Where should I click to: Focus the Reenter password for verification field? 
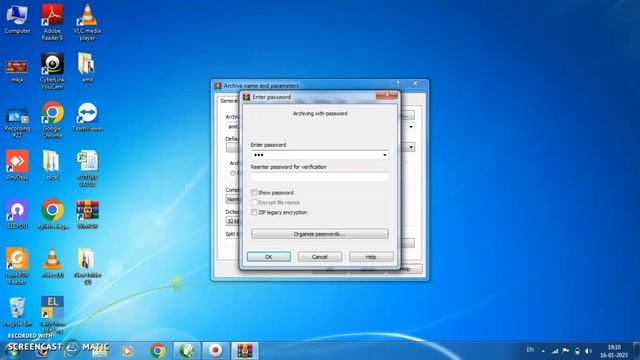320,177
